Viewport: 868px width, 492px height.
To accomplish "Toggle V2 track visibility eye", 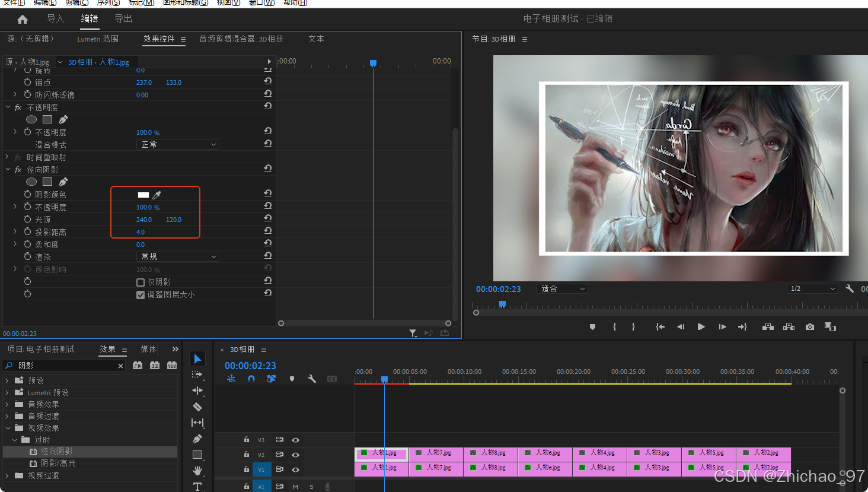I will (295, 455).
